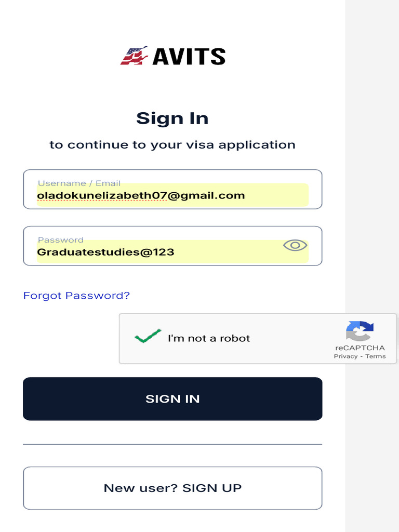Click the visa application subtitle text
This screenshot has width=399, height=532.
172,145
